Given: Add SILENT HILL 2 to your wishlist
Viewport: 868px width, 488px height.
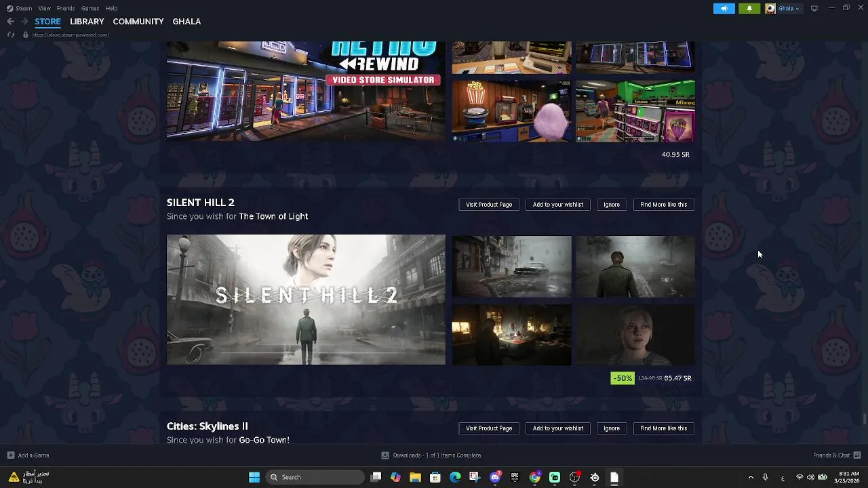Looking at the screenshot, I should pos(558,205).
